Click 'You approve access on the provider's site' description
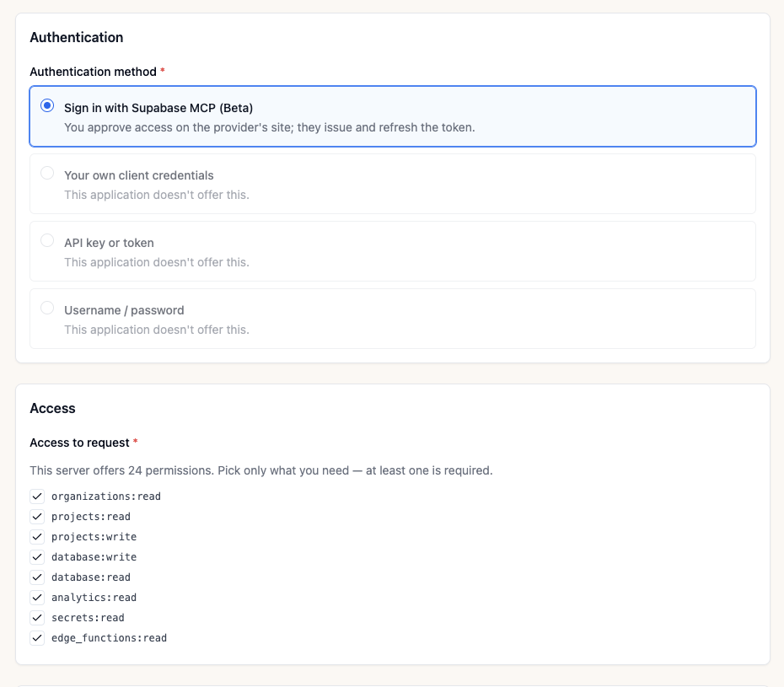 270,127
